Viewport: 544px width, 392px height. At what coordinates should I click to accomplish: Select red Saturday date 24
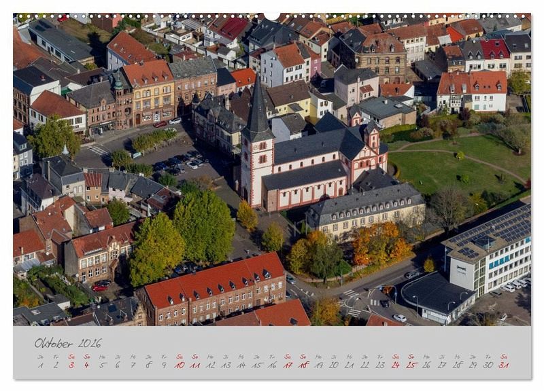395,365
